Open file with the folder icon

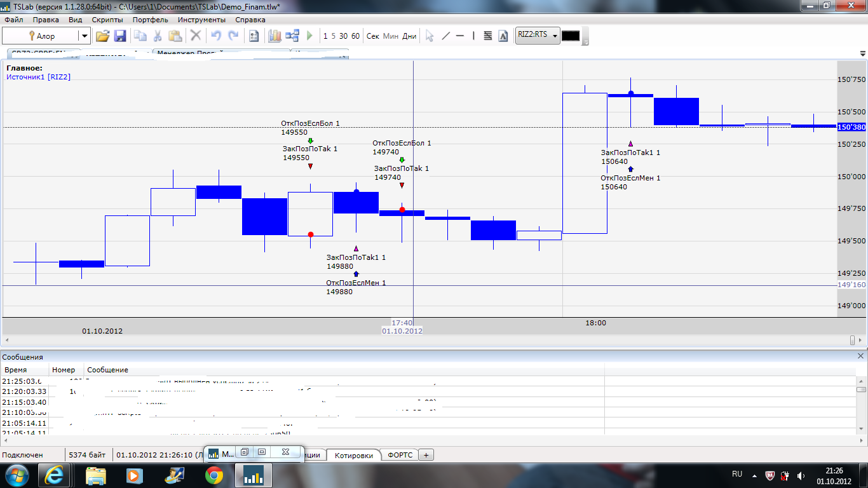[x=102, y=36]
